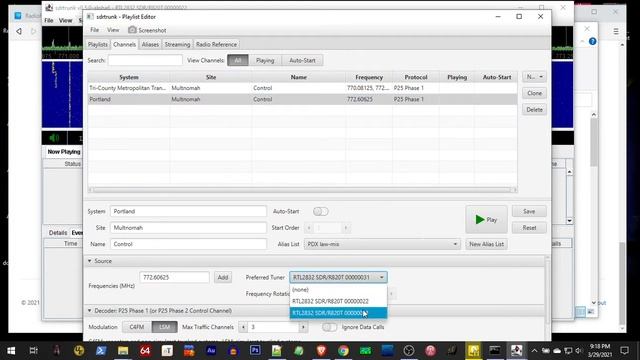Image resolution: width=640 pixels, height=360 pixels.
Task: Open the notification center icon
Action: pos(624,350)
